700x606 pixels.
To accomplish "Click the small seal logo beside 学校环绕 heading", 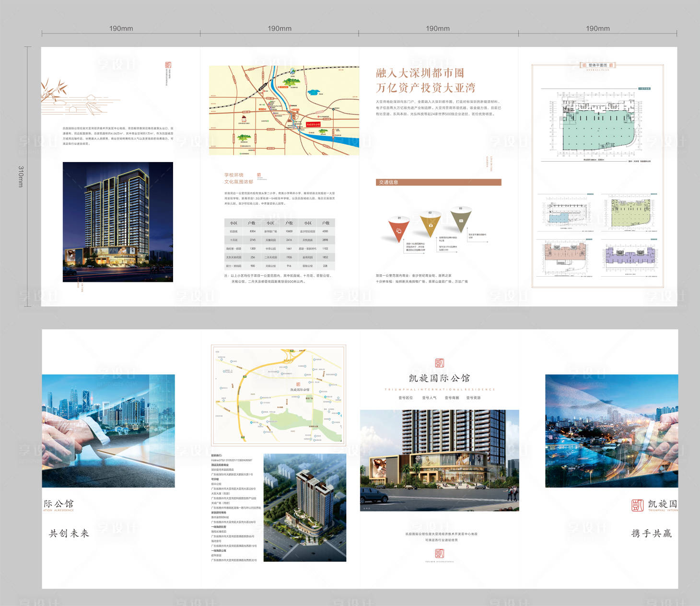I will [259, 175].
